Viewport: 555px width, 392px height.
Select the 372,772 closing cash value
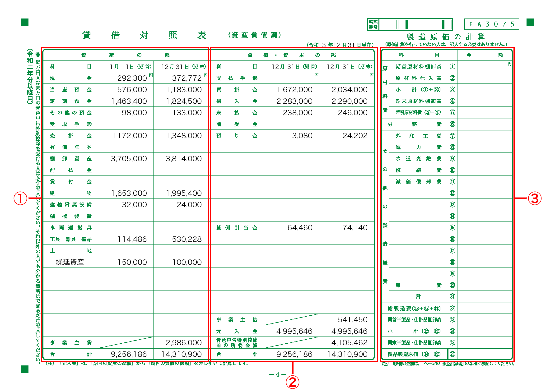click(187, 78)
